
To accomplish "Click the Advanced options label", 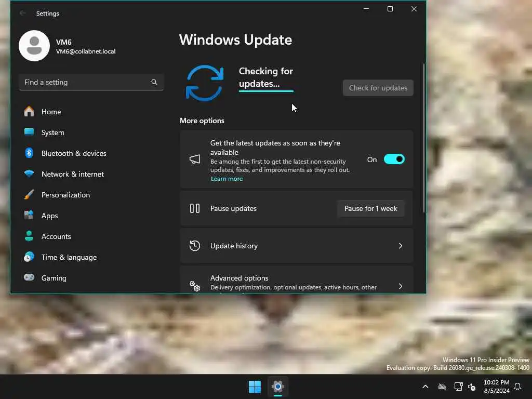I will coord(239,278).
